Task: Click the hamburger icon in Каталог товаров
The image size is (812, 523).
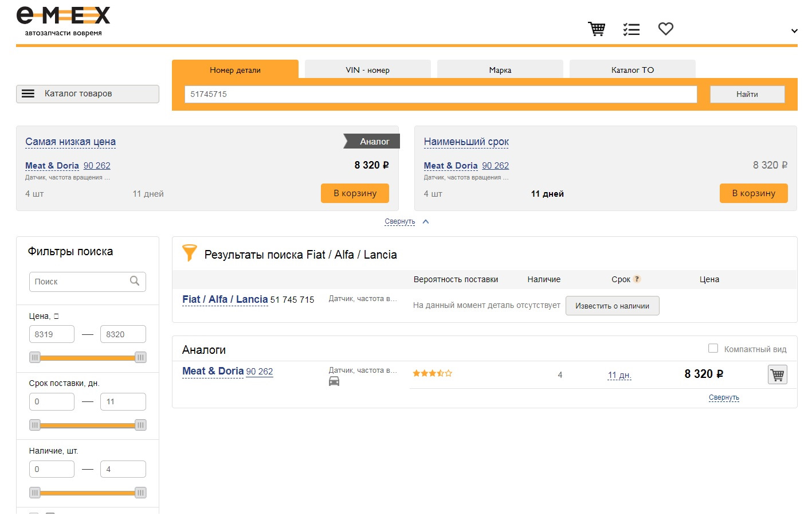Action: click(28, 93)
